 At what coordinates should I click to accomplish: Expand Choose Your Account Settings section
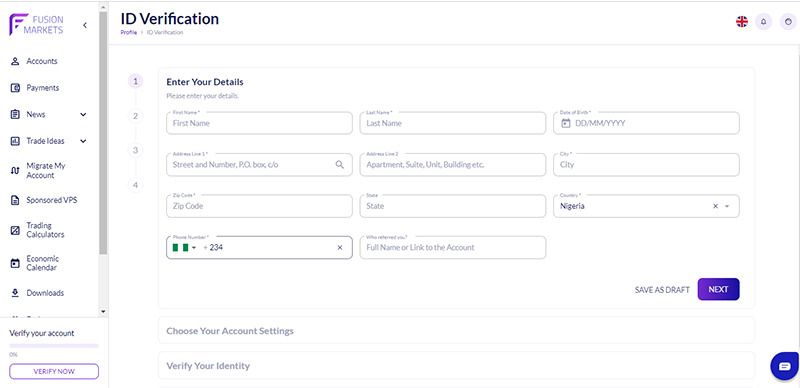click(x=456, y=331)
